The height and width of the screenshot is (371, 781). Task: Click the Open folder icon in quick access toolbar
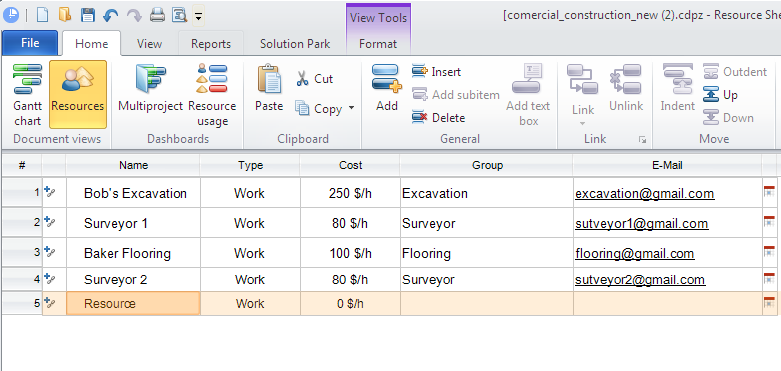tap(65, 15)
